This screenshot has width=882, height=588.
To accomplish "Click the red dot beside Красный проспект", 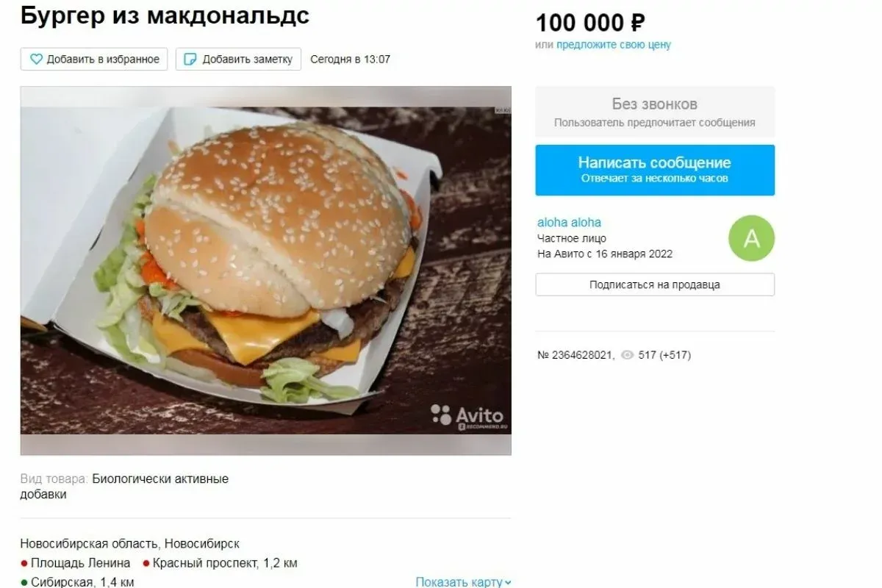I will [x=146, y=564].
